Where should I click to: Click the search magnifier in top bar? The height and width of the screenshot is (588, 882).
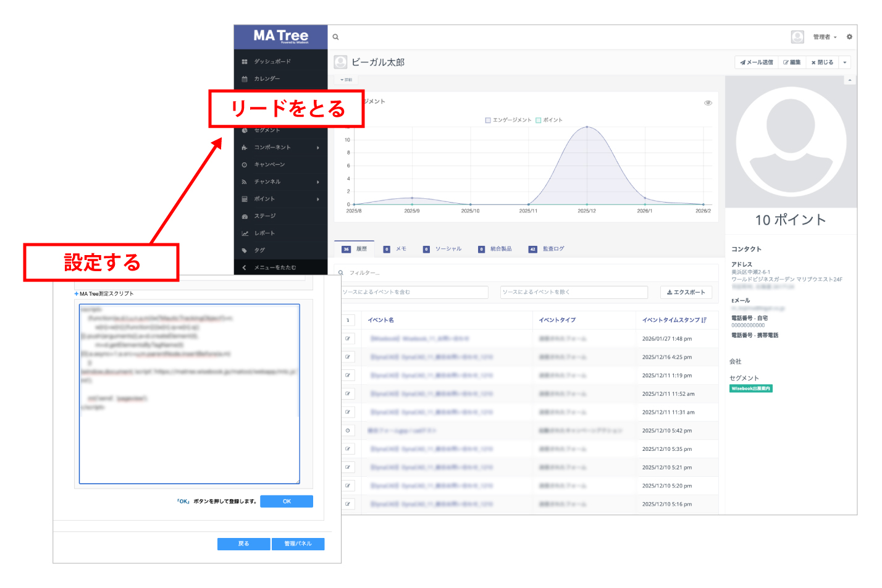pyautogui.click(x=336, y=37)
